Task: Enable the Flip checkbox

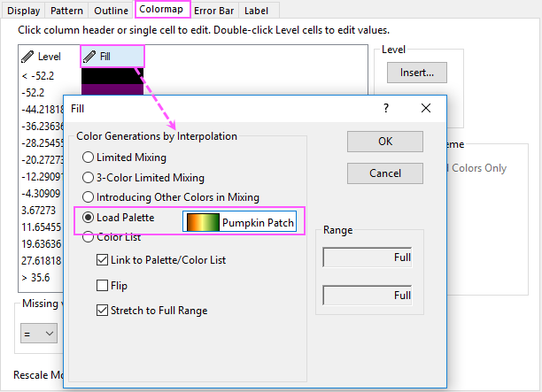Action: 103,286
